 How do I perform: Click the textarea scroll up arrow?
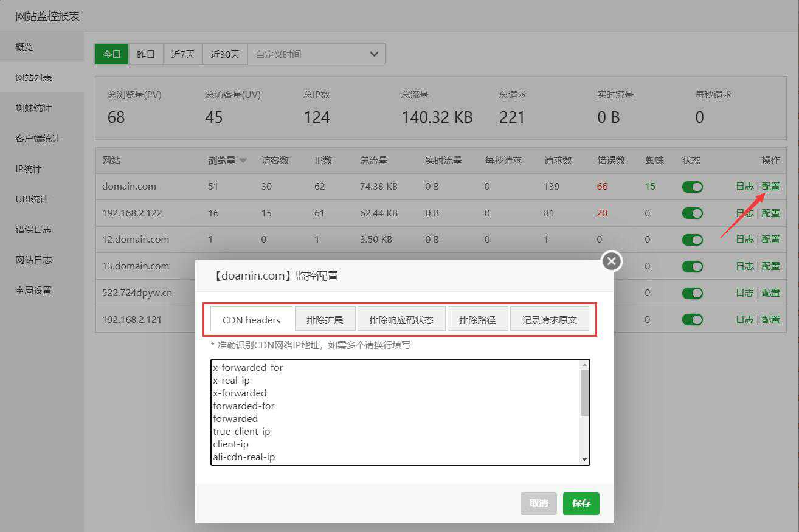pyautogui.click(x=584, y=365)
